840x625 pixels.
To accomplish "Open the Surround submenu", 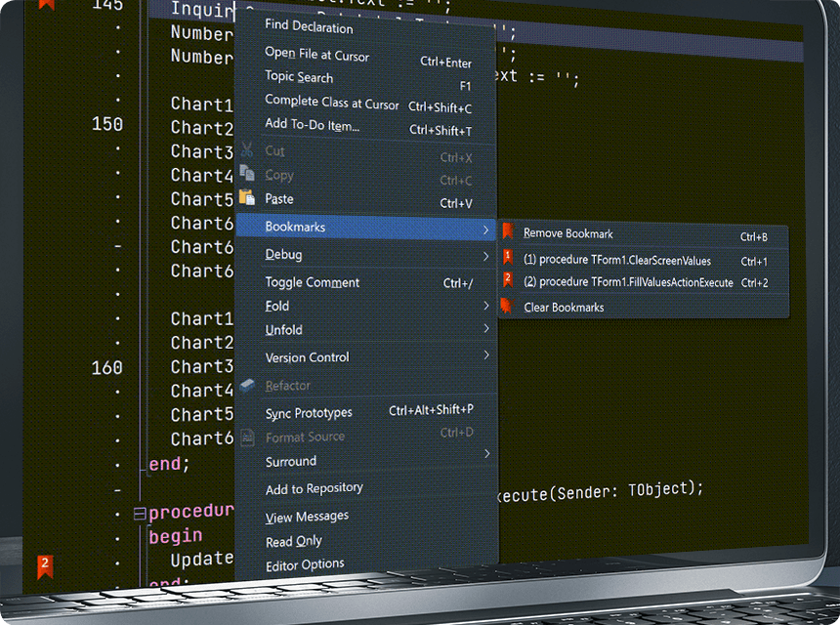I will point(291,461).
